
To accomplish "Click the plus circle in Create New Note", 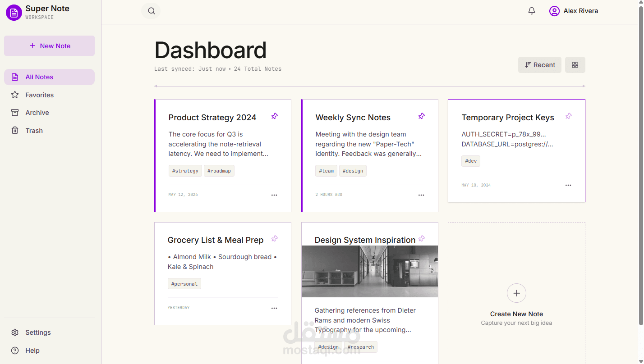I will click(516, 293).
